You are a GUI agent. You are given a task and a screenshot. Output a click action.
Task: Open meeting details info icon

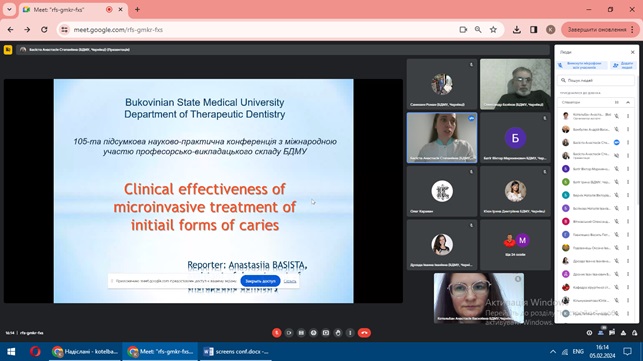(x=589, y=333)
